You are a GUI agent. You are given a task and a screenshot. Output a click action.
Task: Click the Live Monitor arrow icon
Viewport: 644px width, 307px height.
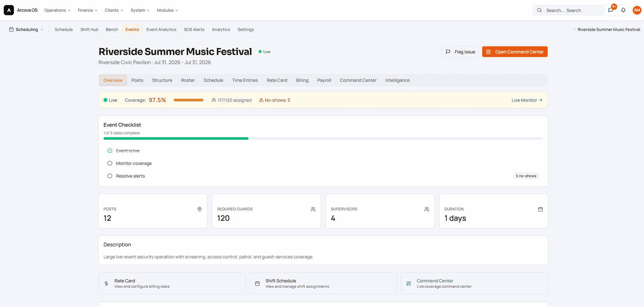[540, 100]
